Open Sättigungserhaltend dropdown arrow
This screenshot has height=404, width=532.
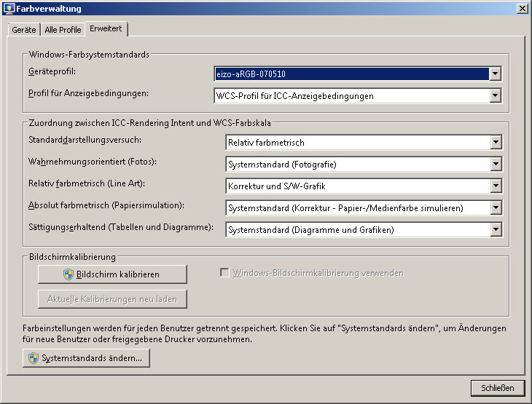[x=496, y=230]
